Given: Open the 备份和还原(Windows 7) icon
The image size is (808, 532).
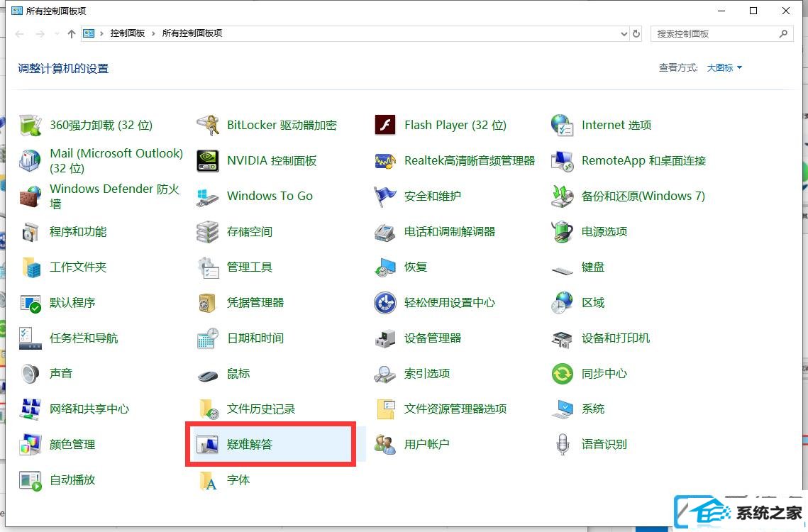Looking at the screenshot, I should point(563,196).
